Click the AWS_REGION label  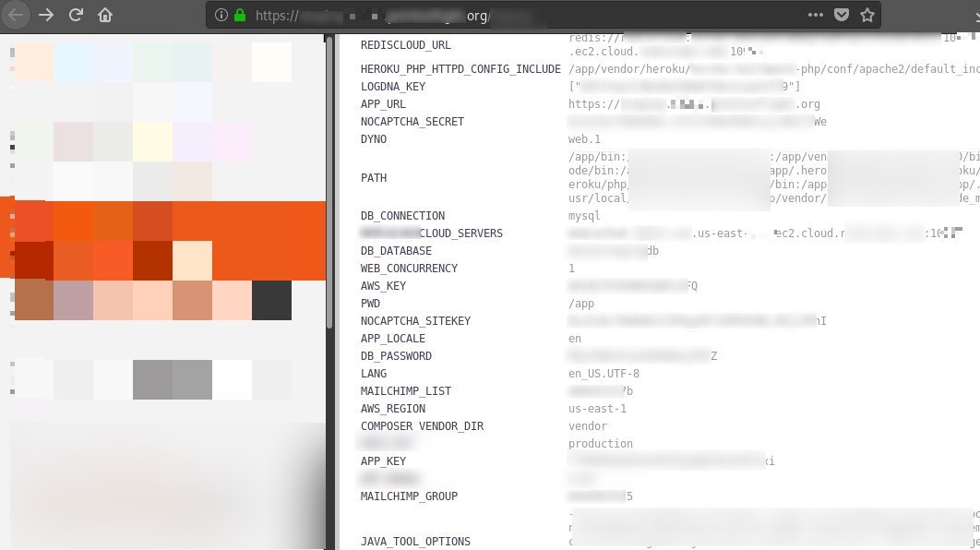tap(393, 408)
